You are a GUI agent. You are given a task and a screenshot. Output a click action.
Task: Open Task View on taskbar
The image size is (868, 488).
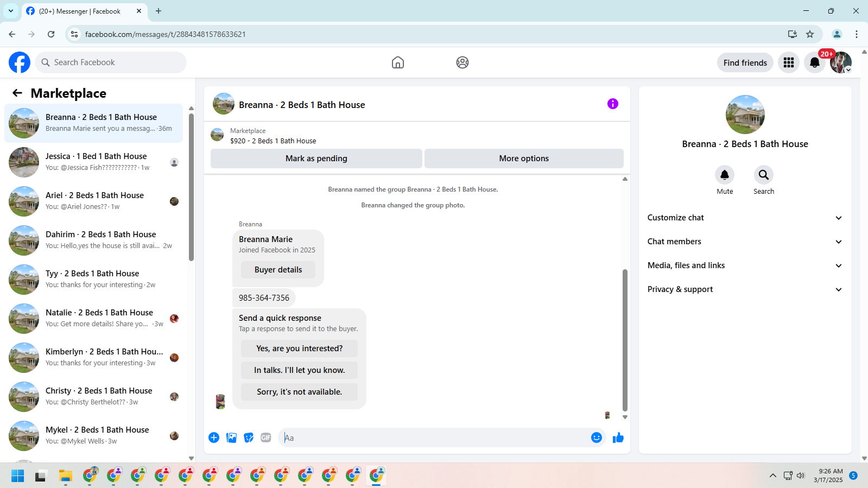pyautogui.click(x=41, y=476)
